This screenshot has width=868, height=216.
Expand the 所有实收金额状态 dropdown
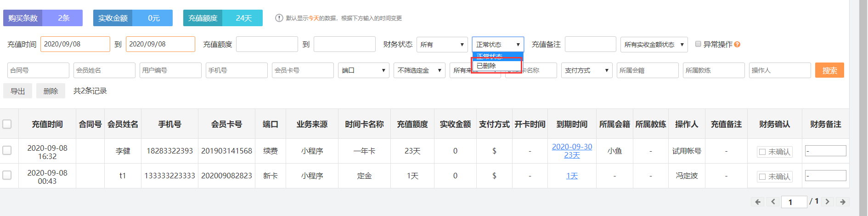[x=654, y=45]
